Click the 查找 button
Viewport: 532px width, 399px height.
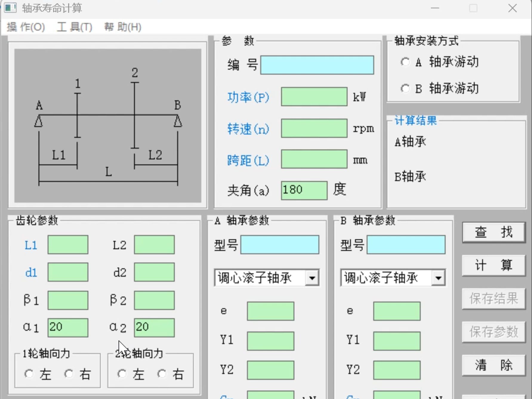tap(494, 232)
